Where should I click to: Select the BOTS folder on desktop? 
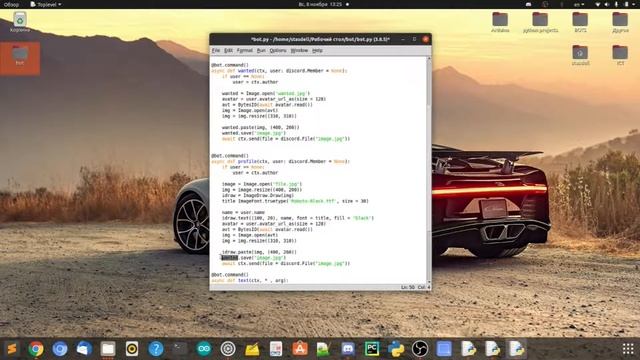(x=580, y=22)
